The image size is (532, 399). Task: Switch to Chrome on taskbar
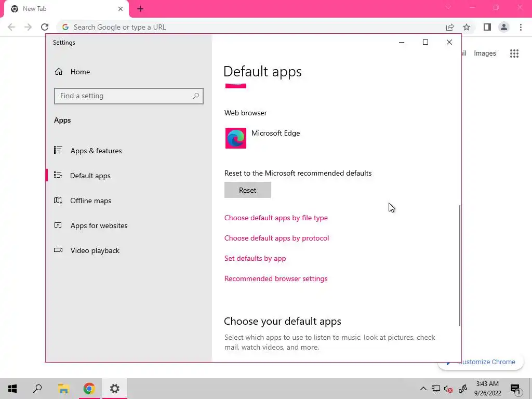[x=89, y=389]
